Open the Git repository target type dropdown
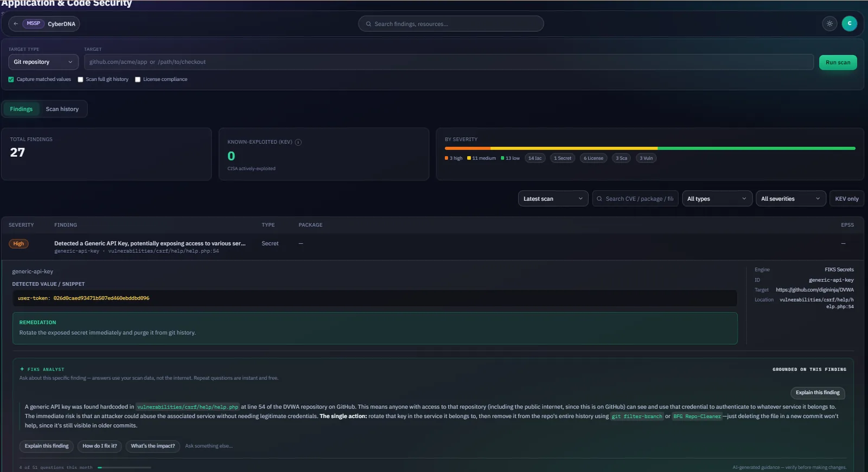The width and height of the screenshot is (868, 472). [x=43, y=62]
